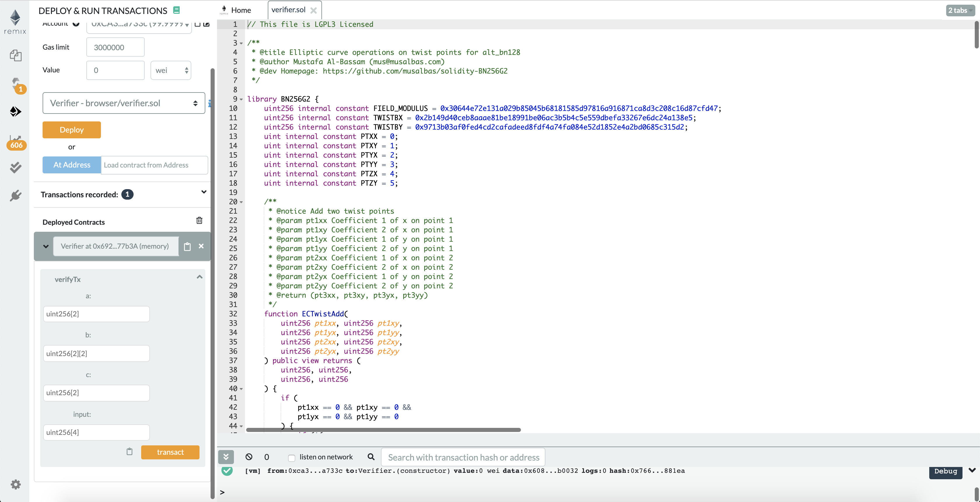
Task: Switch to the Home tab
Action: 241,10
